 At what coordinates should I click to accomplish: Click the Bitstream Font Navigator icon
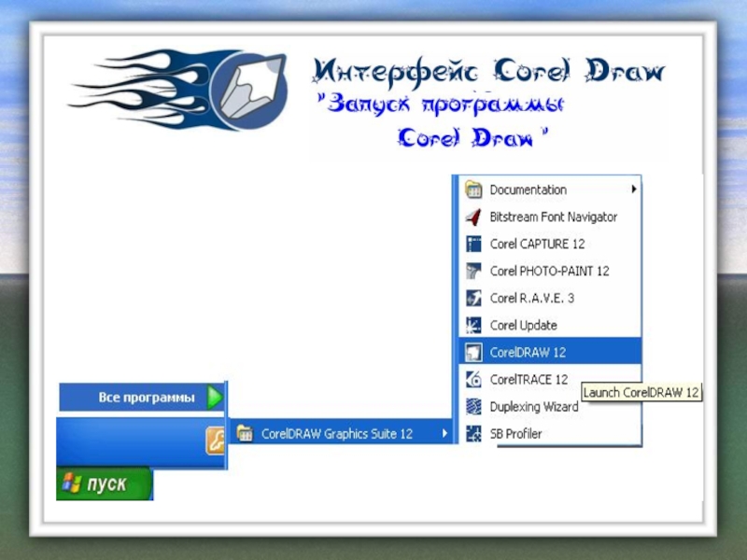(473, 217)
